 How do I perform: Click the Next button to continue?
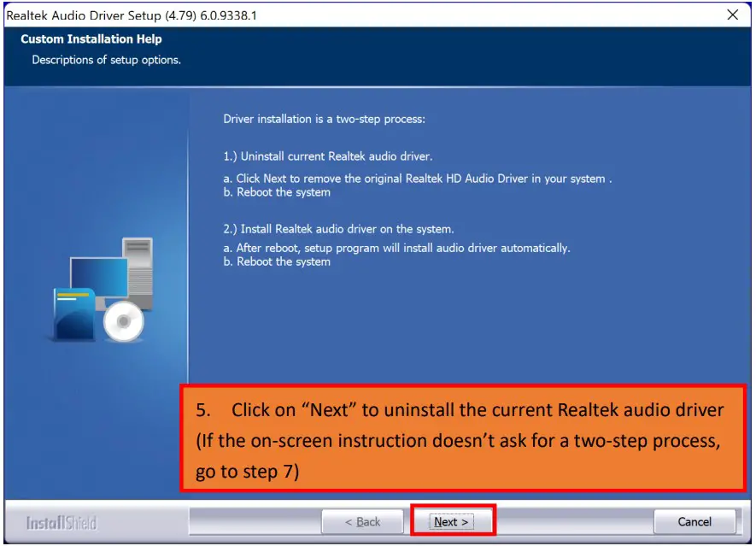click(x=451, y=521)
